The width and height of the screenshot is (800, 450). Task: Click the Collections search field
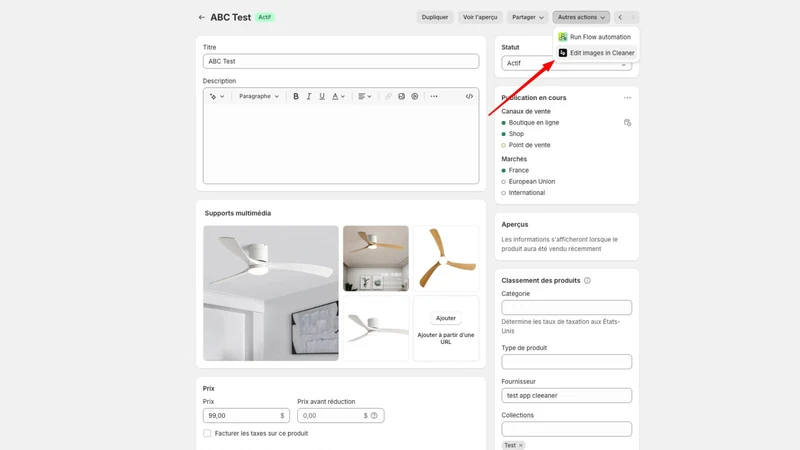pyautogui.click(x=566, y=429)
